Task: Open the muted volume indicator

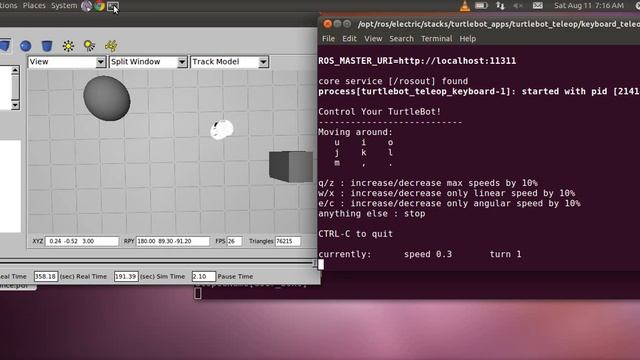Action: (518, 6)
